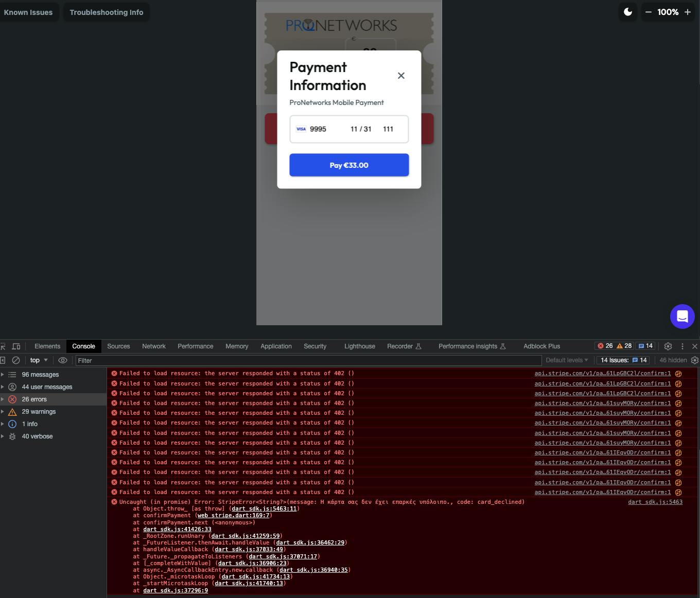
Task: Click the live expression eye icon
Action: (x=63, y=360)
